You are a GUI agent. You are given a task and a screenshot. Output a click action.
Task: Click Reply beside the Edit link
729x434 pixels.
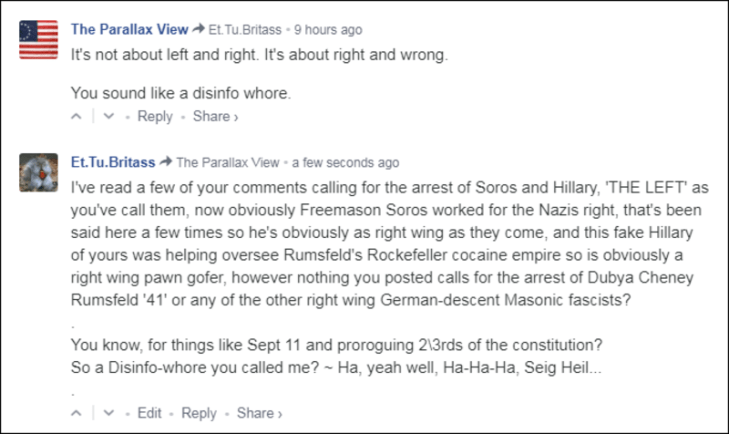coord(199,413)
